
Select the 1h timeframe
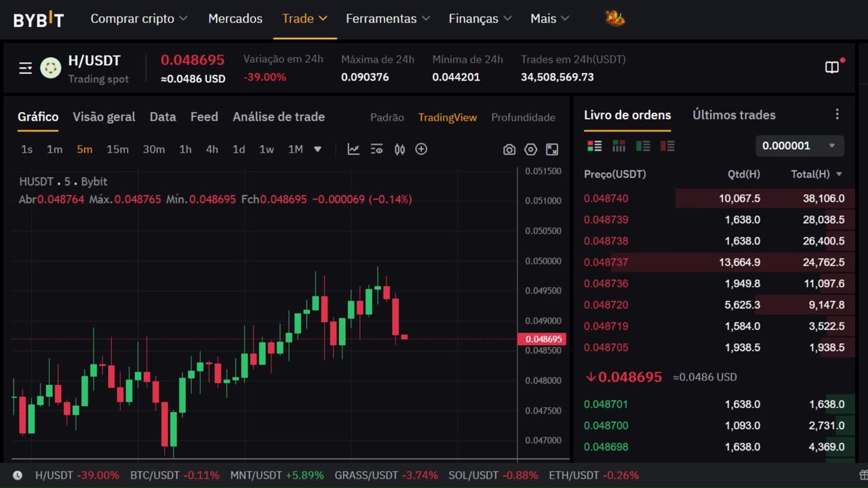[185, 149]
